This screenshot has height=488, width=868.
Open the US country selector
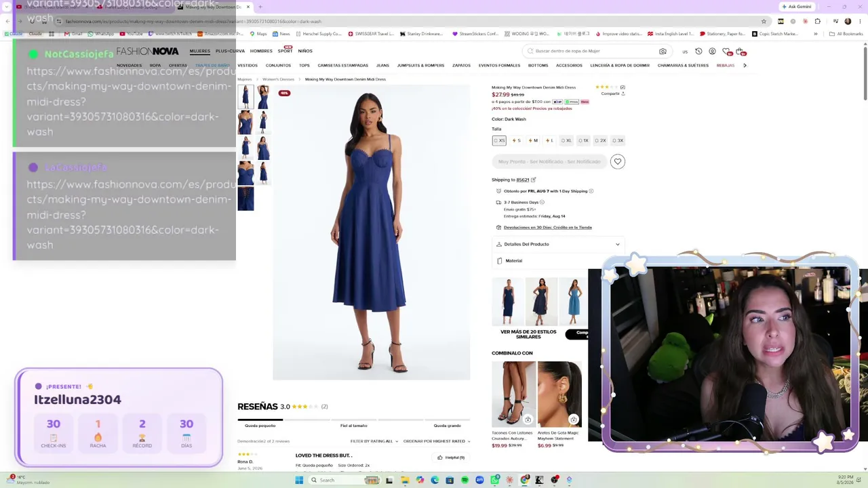[685, 52]
